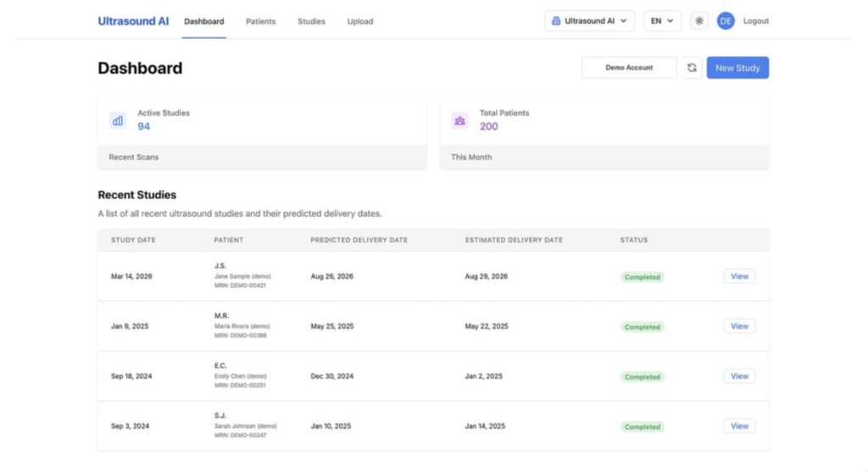
Task: Click patient initials J.S.
Action: pos(220,265)
